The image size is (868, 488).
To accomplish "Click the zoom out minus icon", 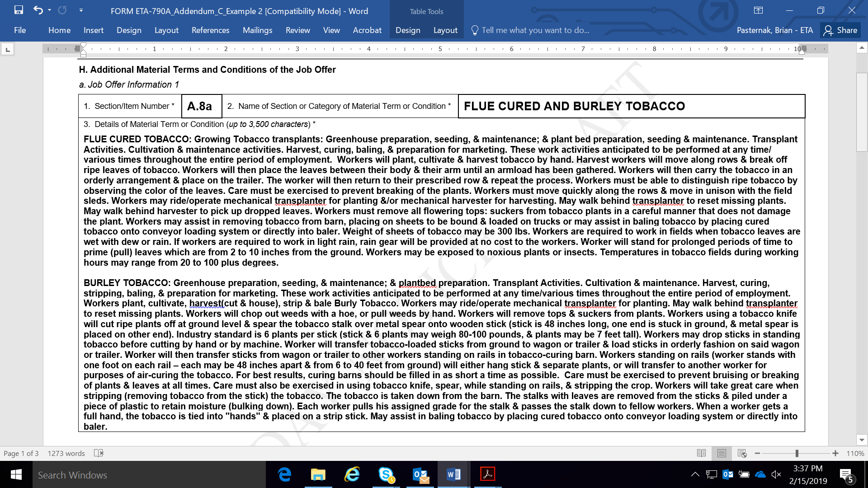I will pos(758,453).
